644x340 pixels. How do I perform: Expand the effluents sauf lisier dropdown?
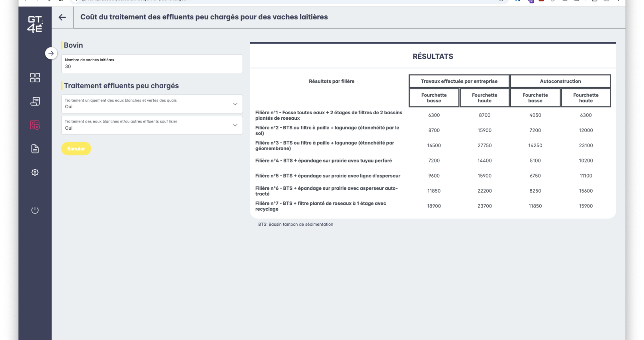[x=152, y=125]
